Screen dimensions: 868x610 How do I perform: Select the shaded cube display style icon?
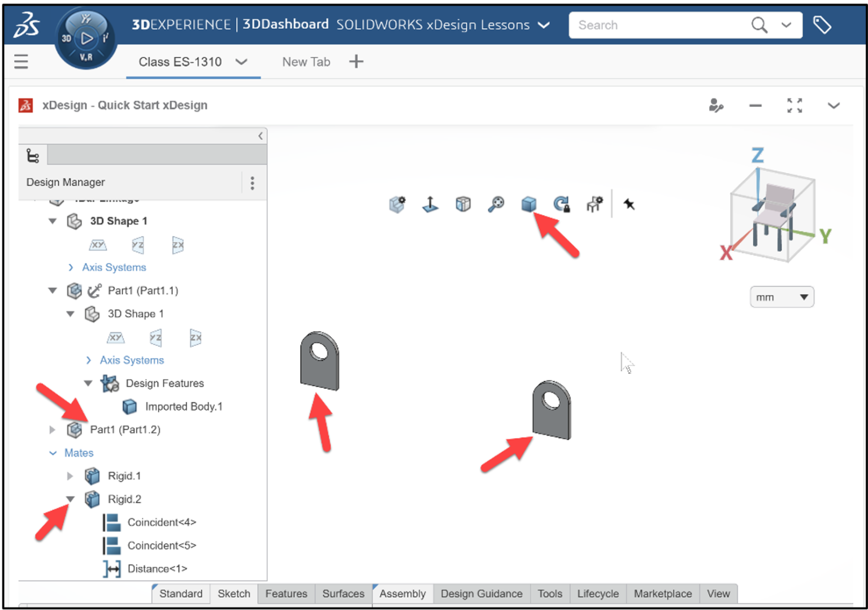(x=529, y=204)
